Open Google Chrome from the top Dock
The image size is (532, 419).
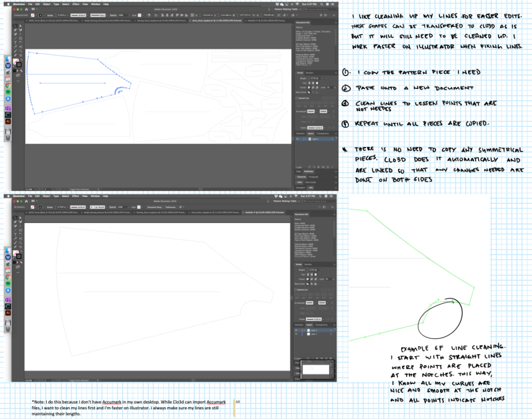point(7,86)
